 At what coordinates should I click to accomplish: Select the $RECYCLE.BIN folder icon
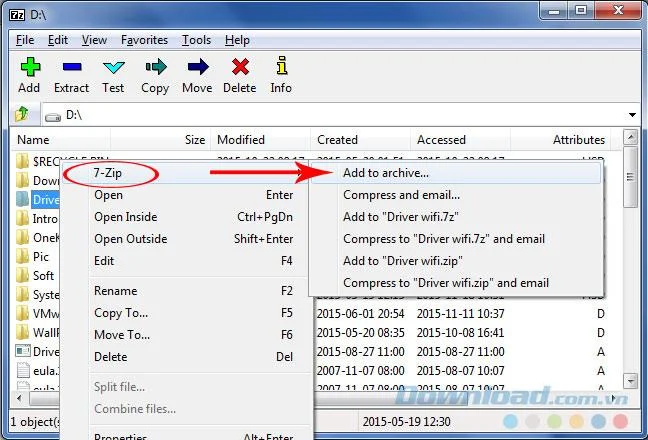point(22,161)
